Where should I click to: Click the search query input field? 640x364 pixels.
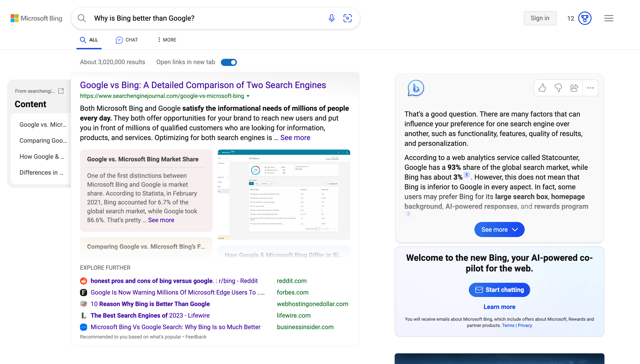pyautogui.click(x=208, y=18)
